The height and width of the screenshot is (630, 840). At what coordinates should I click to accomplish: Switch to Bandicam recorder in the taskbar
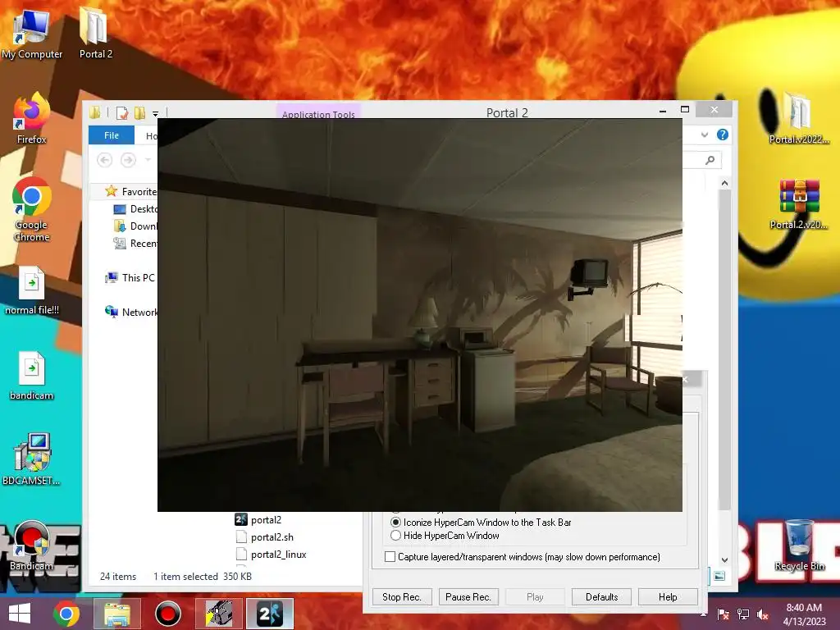pos(167,614)
